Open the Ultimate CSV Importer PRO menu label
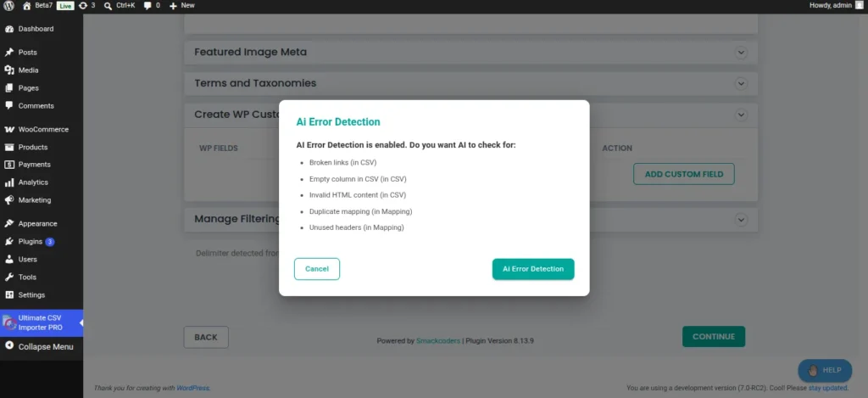The width and height of the screenshot is (868, 398). 41,322
